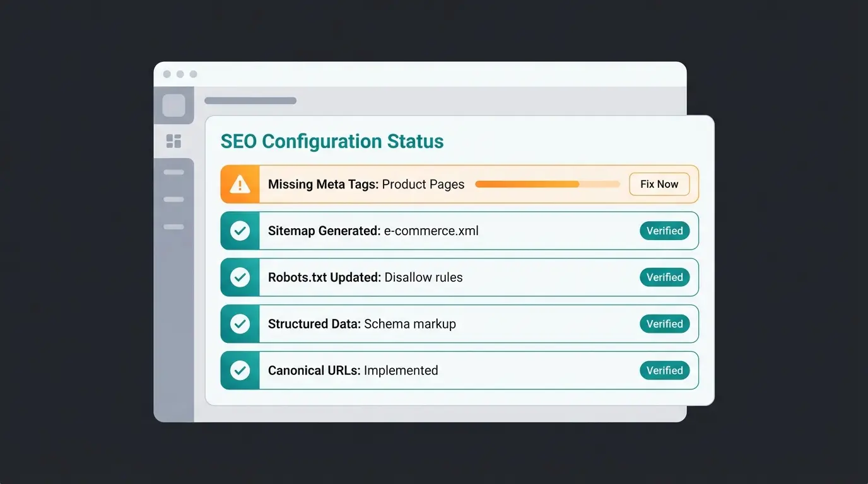Click the browser address bar
Viewport: 868px width, 484px height.
(x=250, y=100)
